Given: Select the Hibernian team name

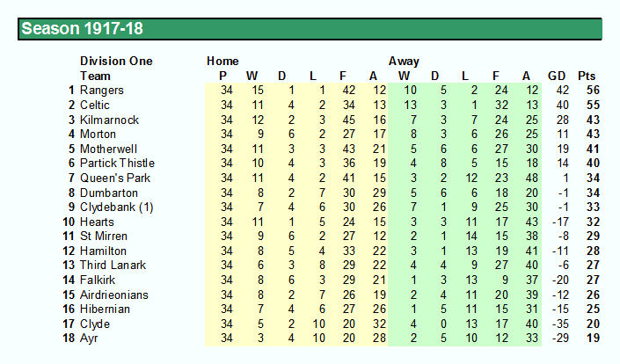Looking at the screenshot, I should (x=105, y=309).
